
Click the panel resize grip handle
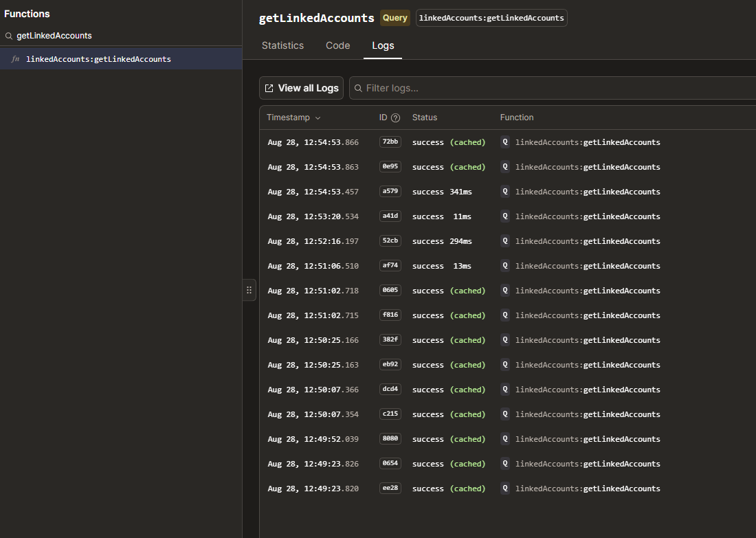[x=249, y=290]
